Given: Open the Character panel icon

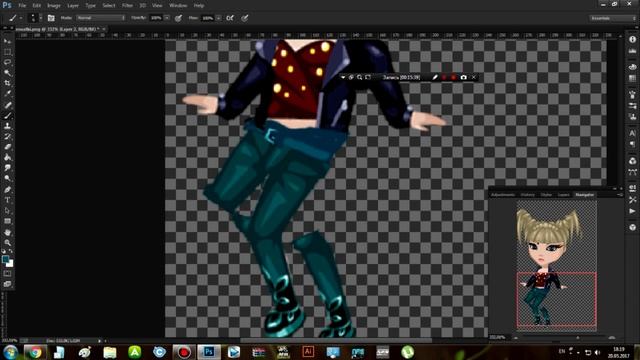Looking at the screenshot, I should click(x=632, y=133).
